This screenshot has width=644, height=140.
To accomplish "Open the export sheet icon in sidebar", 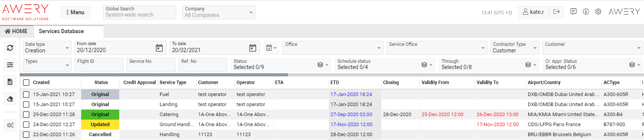I will (10, 82).
